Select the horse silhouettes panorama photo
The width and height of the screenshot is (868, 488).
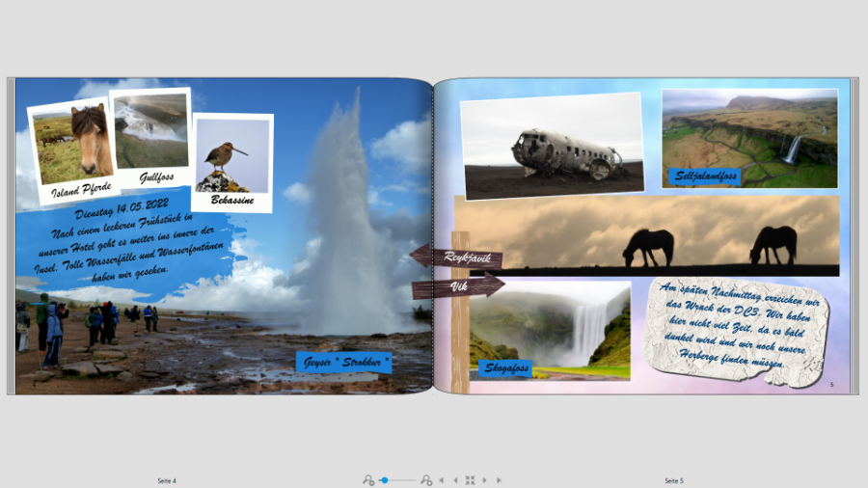[x=646, y=235]
